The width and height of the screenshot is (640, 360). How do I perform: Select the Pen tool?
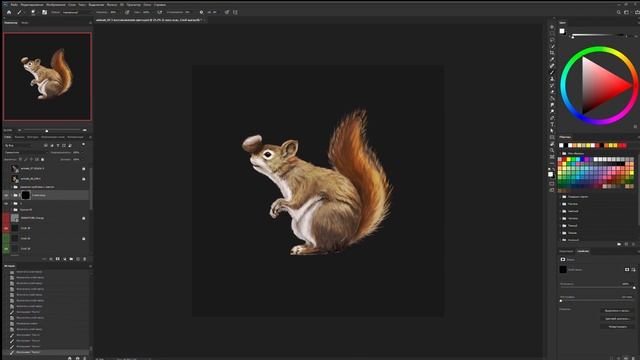pos(552,118)
